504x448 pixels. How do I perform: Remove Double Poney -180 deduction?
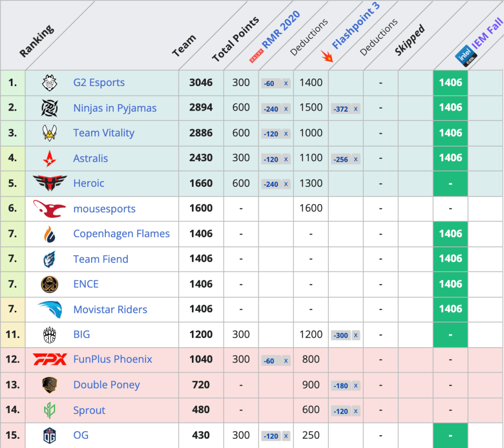pyautogui.click(x=355, y=386)
